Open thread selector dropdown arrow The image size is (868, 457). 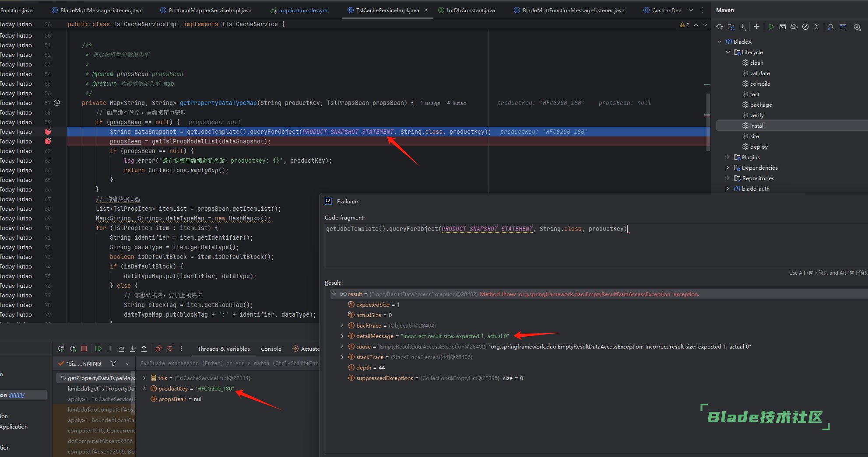(x=128, y=363)
